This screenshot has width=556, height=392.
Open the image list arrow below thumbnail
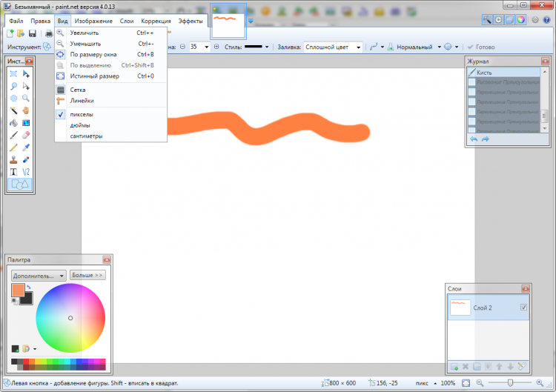[251, 21]
